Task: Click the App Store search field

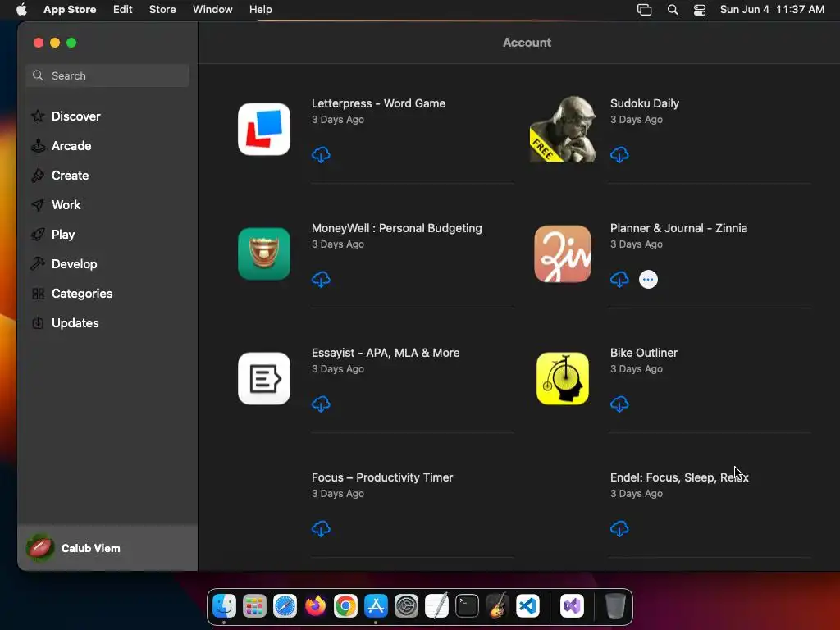Action: (107, 75)
